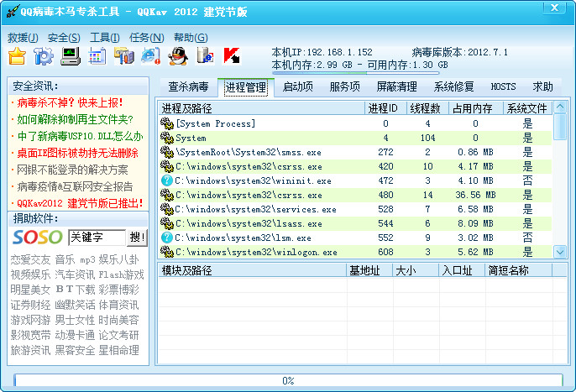Click the Flash游戏 category link
Image resolution: width=576 pixels, height=392 pixels.
pyautogui.click(x=121, y=274)
